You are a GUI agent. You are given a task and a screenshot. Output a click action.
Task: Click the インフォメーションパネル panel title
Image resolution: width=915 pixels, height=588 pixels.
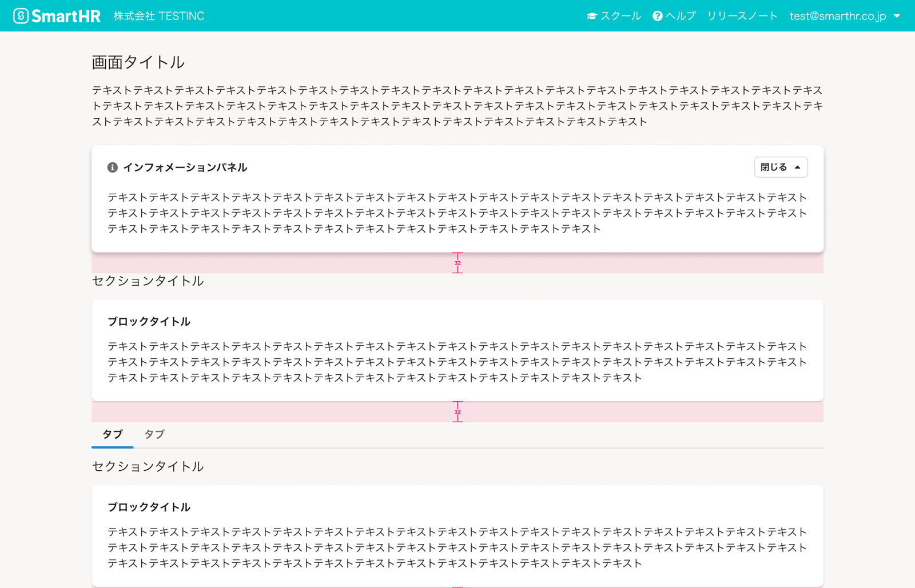coord(185,167)
